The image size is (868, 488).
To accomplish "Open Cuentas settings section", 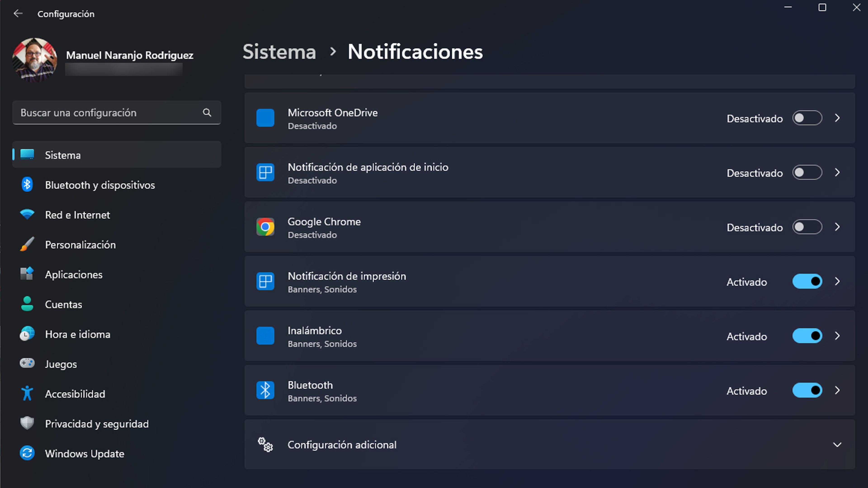I will point(117,304).
